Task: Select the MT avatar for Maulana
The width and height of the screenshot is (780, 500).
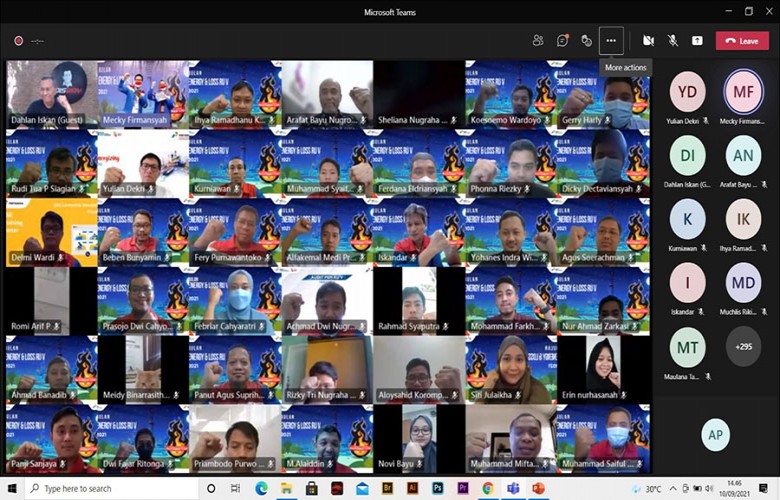Action: click(x=687, y=347)
